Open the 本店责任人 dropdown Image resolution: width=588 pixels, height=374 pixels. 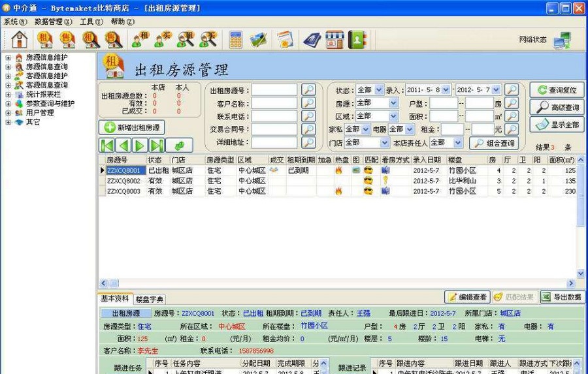459,143
